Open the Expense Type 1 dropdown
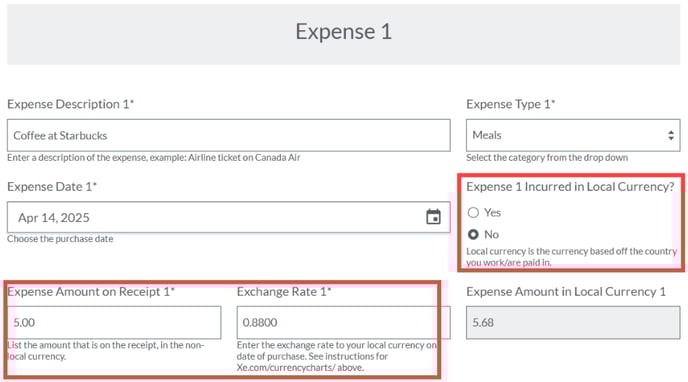 [x=573, y=135]
